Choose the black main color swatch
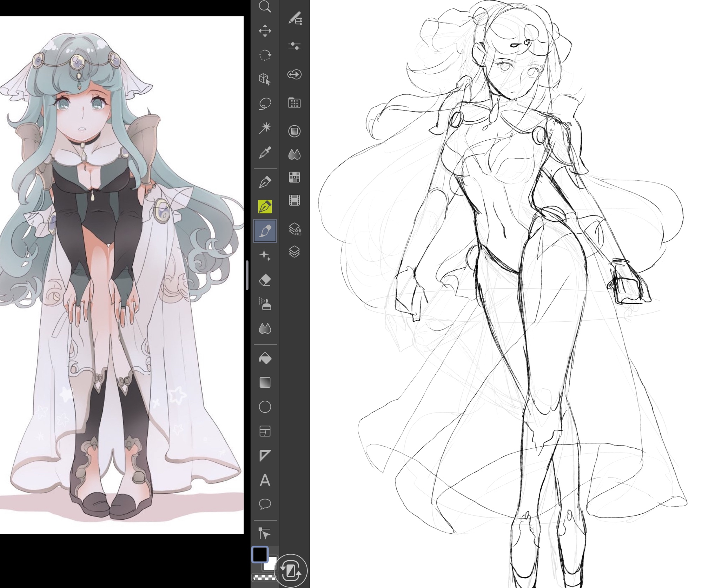This screenshot has width=702, height=588. 260,554
